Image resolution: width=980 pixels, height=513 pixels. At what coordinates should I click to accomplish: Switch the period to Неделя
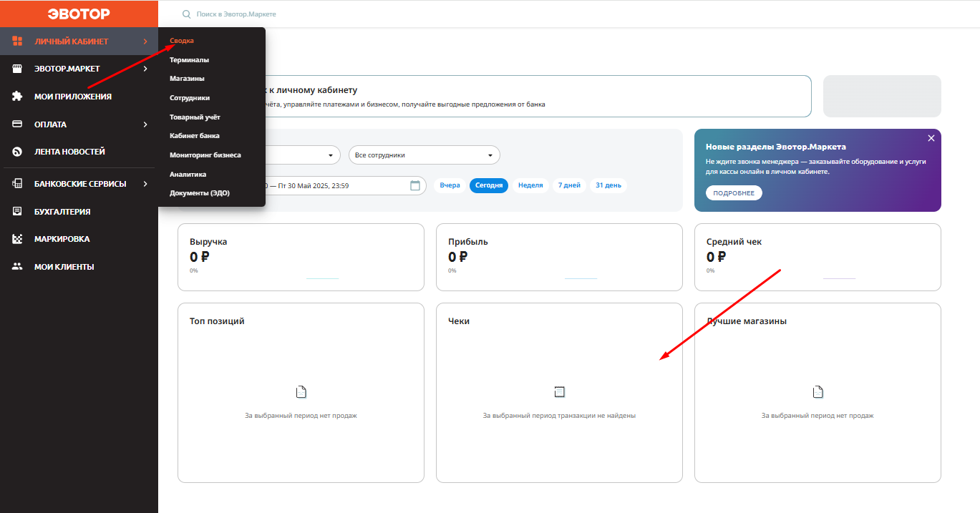(x=530, y=185)
